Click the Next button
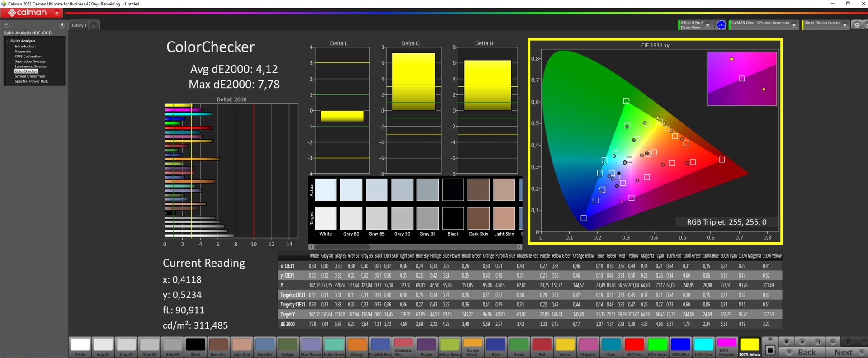868x358 pixels. 843,352
